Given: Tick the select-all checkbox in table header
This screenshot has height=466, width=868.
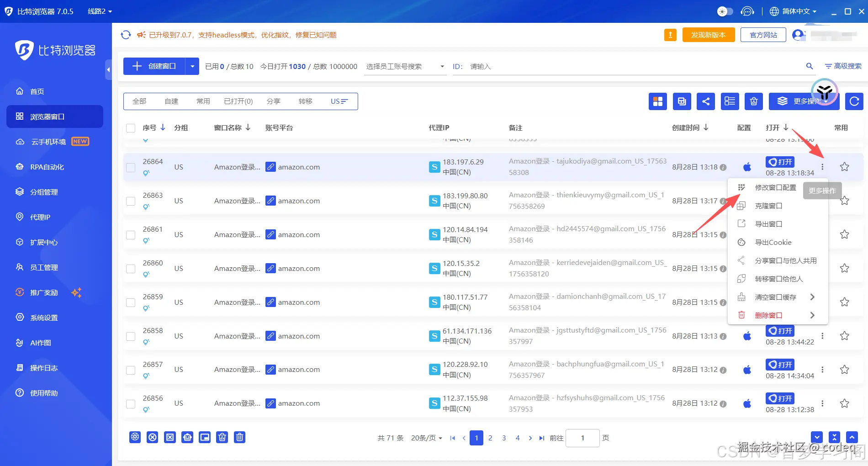Looking at the screenshot, I should [x=131, y=128].
